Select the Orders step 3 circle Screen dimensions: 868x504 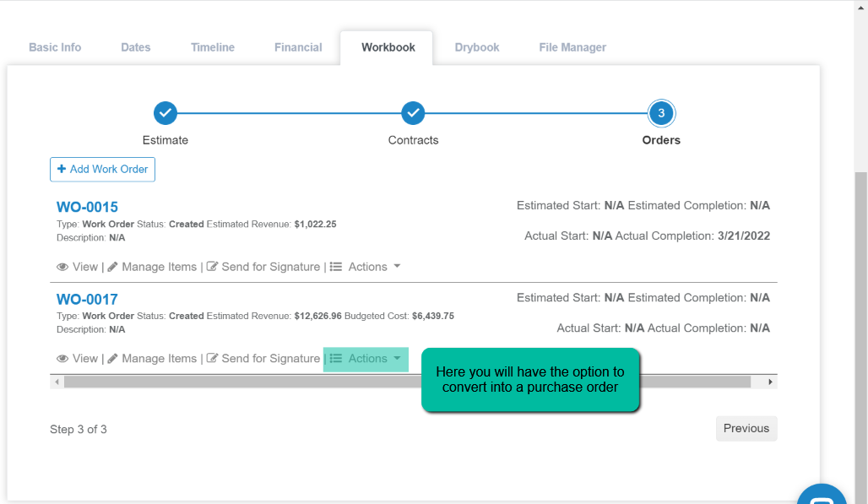661,113
